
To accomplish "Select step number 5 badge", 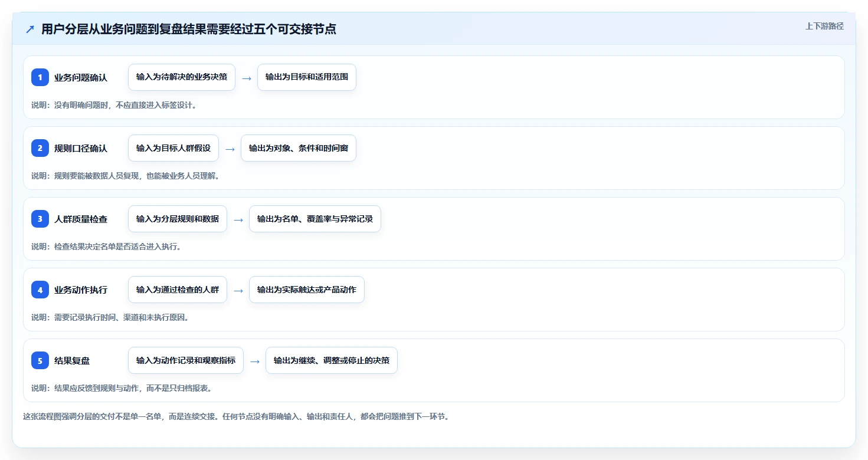I will [40, 360].
